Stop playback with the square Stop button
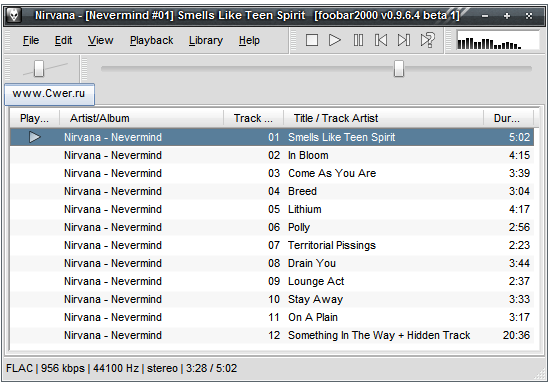549x383 pixels. (x=312, y=40)
